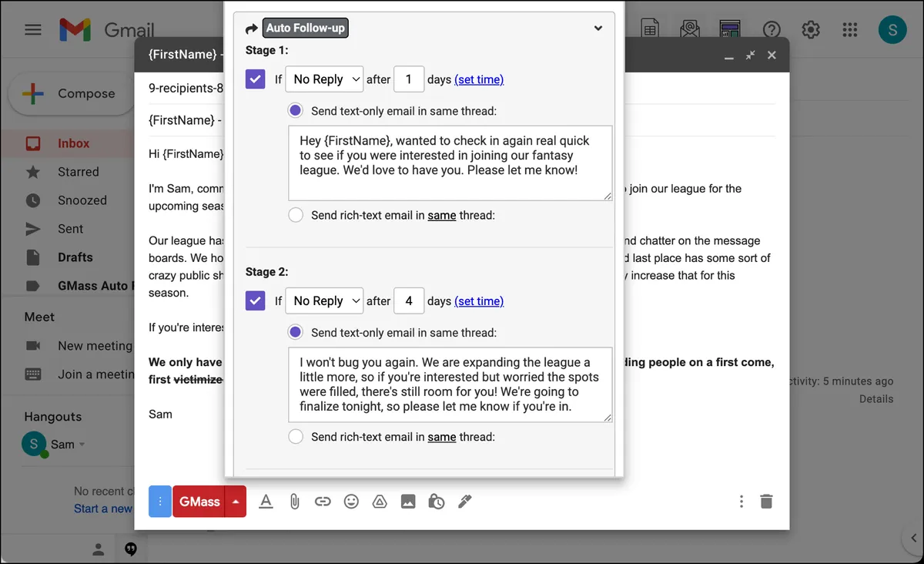Screen dimensions: 924x564
Task: Toggle Stage 2 enable checkbox
Action: [256, 301]
